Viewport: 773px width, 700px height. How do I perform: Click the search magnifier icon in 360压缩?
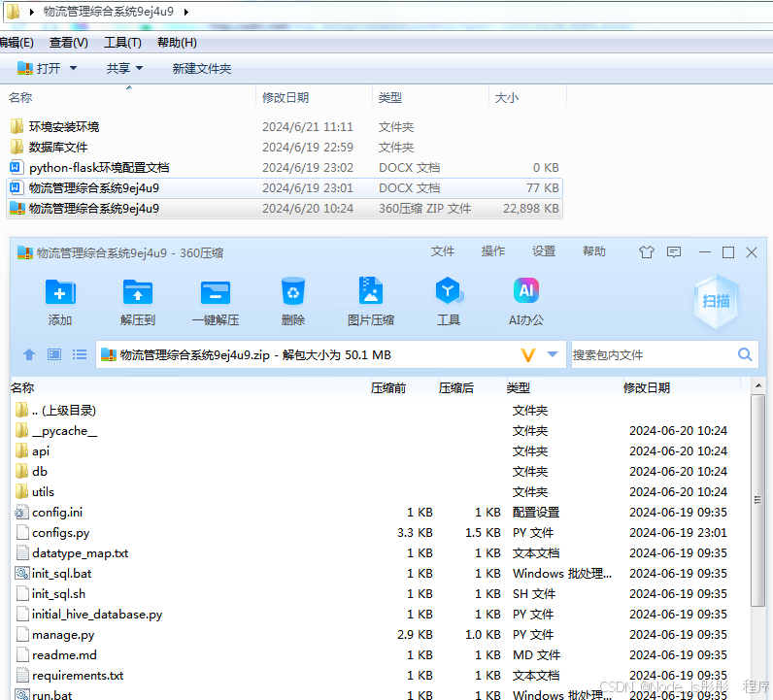coord(745,354)
